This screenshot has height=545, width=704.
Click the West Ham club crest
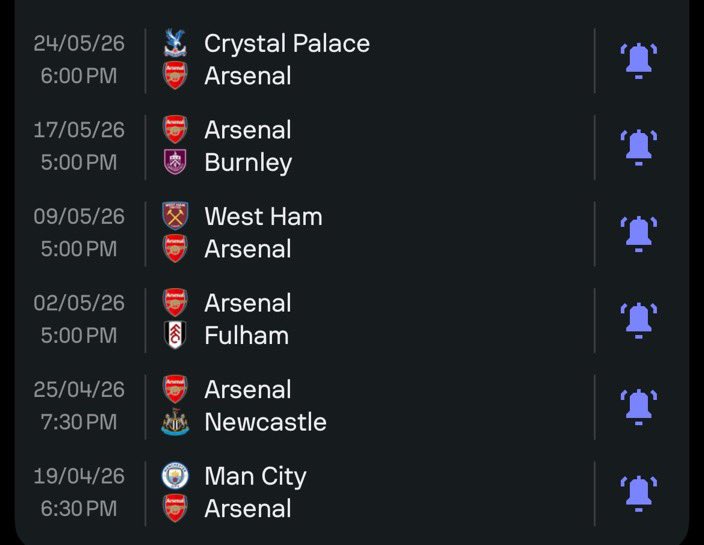tap(175, 216)
